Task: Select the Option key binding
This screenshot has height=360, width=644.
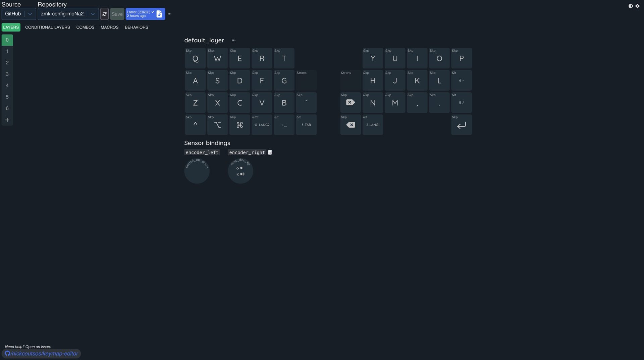Action: (217, 124)
